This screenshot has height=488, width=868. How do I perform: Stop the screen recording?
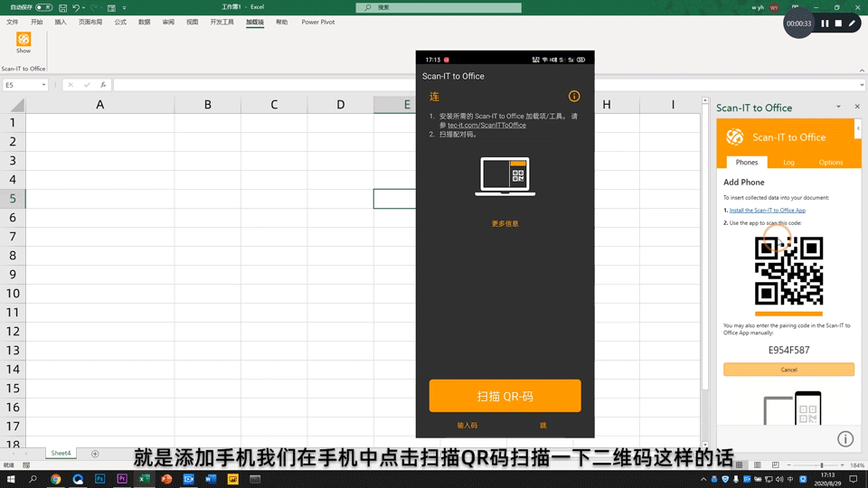[x=838, y=23]
